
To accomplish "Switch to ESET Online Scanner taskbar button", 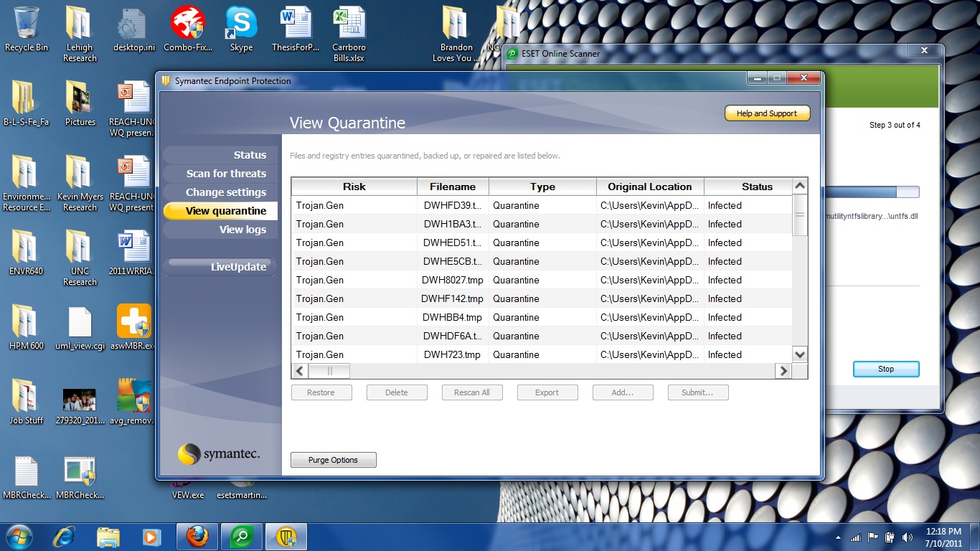I will [x=242, y=537].
